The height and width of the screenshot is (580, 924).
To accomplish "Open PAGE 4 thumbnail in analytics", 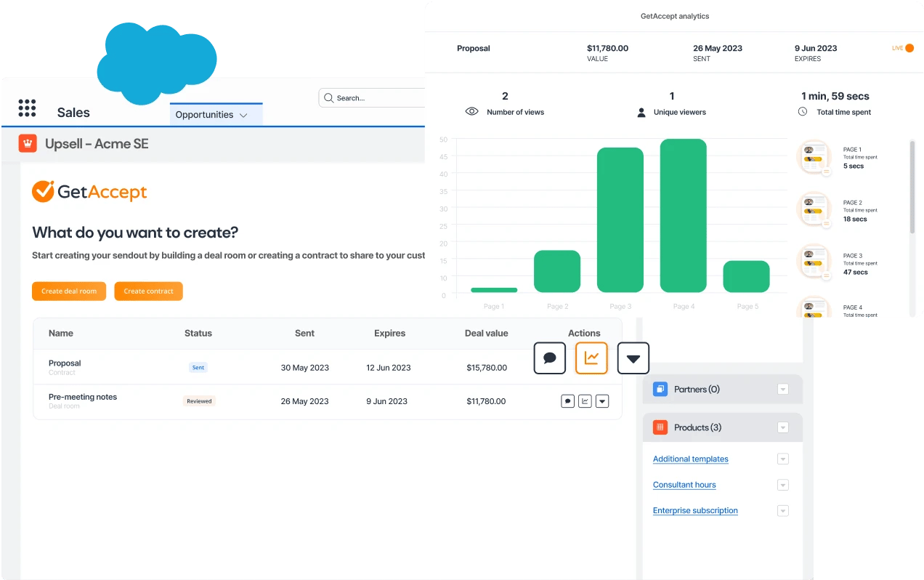I will (x=815, y=308).
